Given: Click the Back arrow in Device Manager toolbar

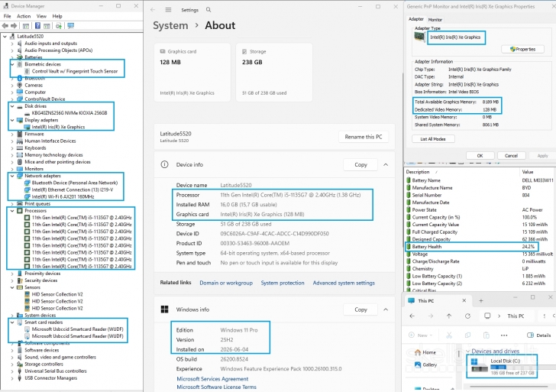Looking at the screenshot, I should pos(5,25).
